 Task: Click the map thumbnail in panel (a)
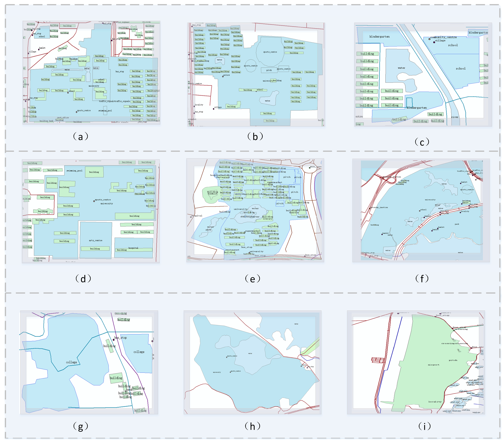(x=91, y=73)
